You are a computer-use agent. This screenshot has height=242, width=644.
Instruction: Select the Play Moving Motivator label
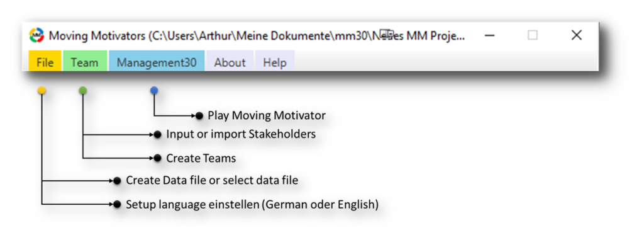click(267, 116)
